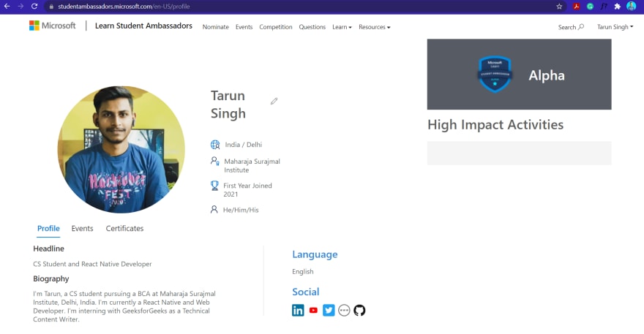This screenshot has height=334, width=644.
Task: Click the empty High Impact Activities box
Action: tap(519, 153)
